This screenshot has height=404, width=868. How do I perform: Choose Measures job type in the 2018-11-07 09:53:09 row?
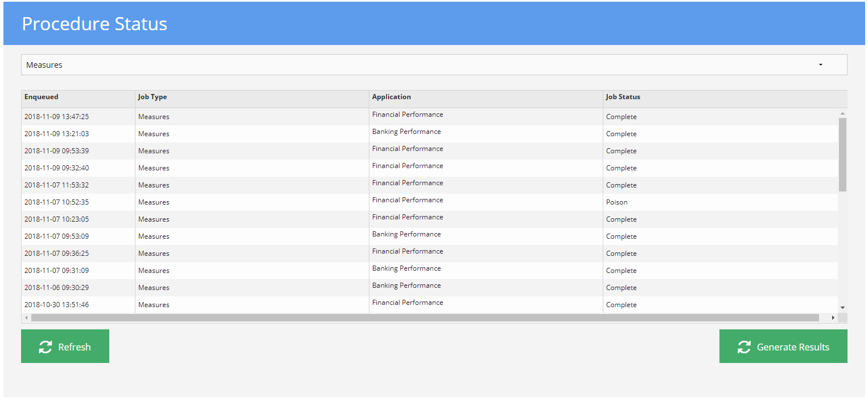[154, 236]
